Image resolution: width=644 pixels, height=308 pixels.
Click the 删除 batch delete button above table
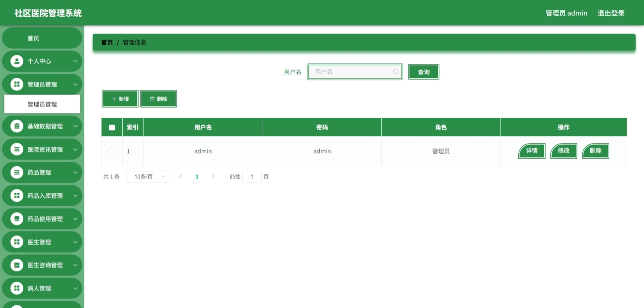tap(159, 99)
